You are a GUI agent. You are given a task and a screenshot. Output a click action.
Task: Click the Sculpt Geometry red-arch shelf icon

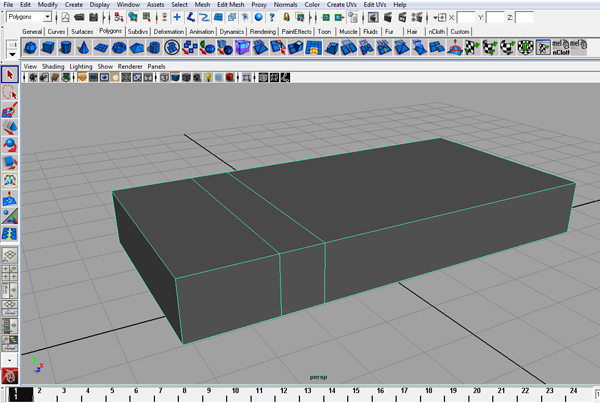pyautogui.click(x=313, y=48)
